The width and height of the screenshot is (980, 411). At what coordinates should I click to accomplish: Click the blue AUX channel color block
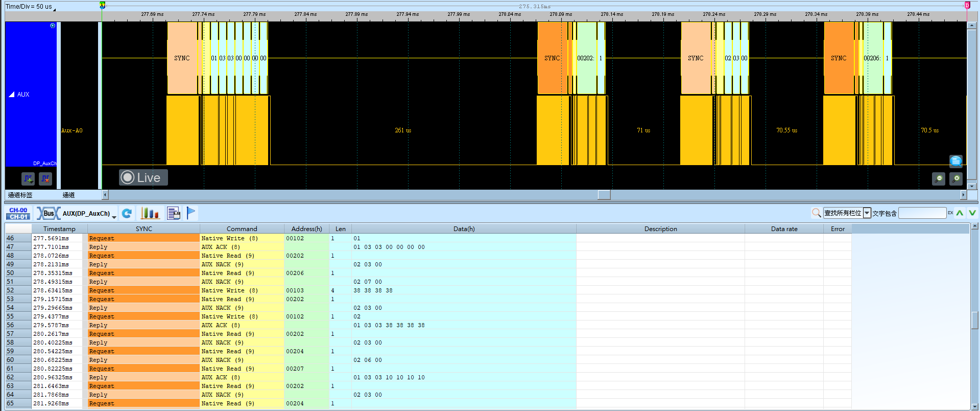[x=31, y=94]
